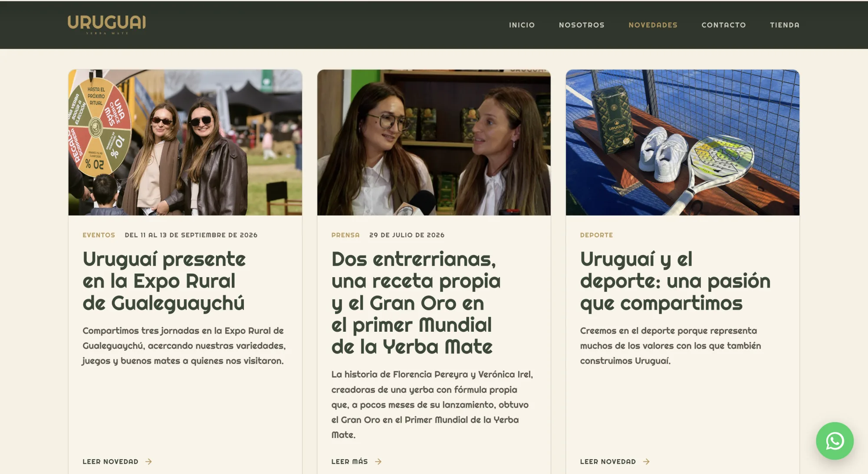Screen dimensions: 868x474
Task: Click the Uruguaí Yerba Mate logo
Action: [107, 25]
